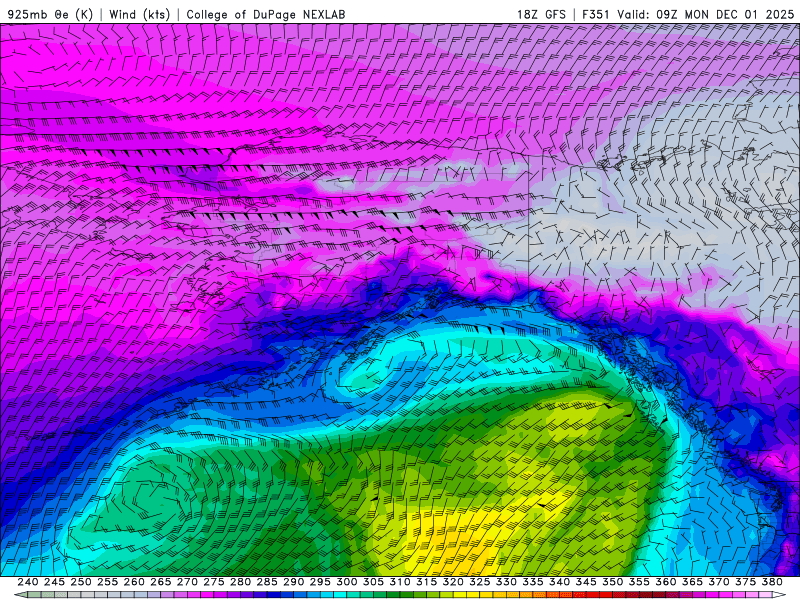Click the 340 color scale label
The height and width of the screenshot is (600, 800).
[x=559, y=582]
